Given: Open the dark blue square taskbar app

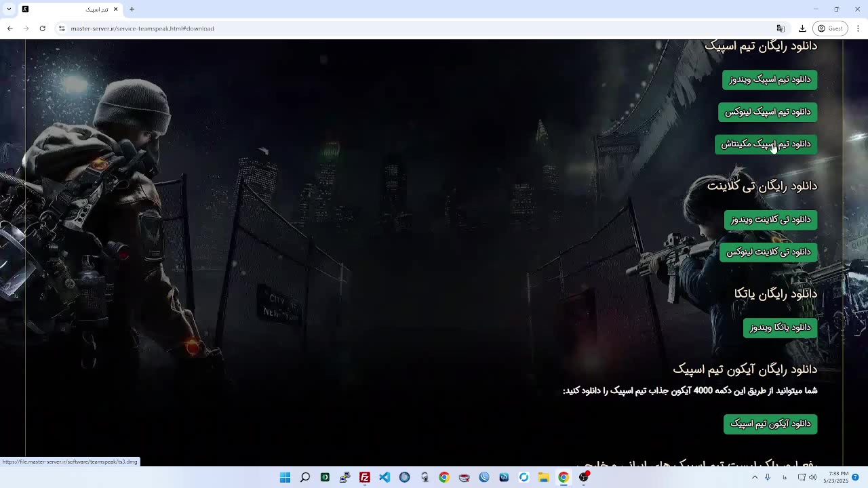Looking at the screenshot, I should 504,477.
